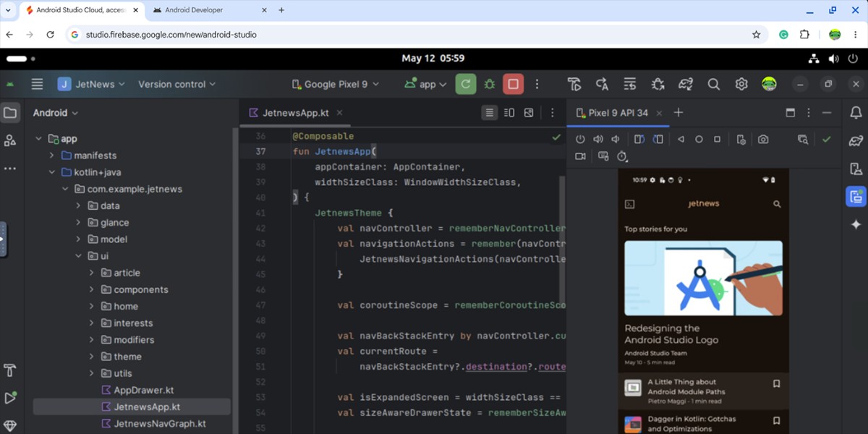The image size is (868, 434).
Task: Open the hamburger main menu
Action: click(37, 84)
